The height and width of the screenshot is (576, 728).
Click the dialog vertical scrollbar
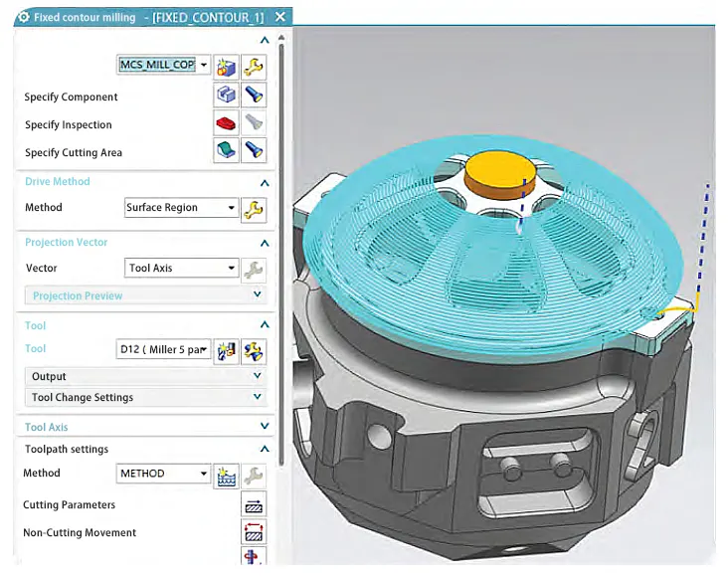coord(281,253)
